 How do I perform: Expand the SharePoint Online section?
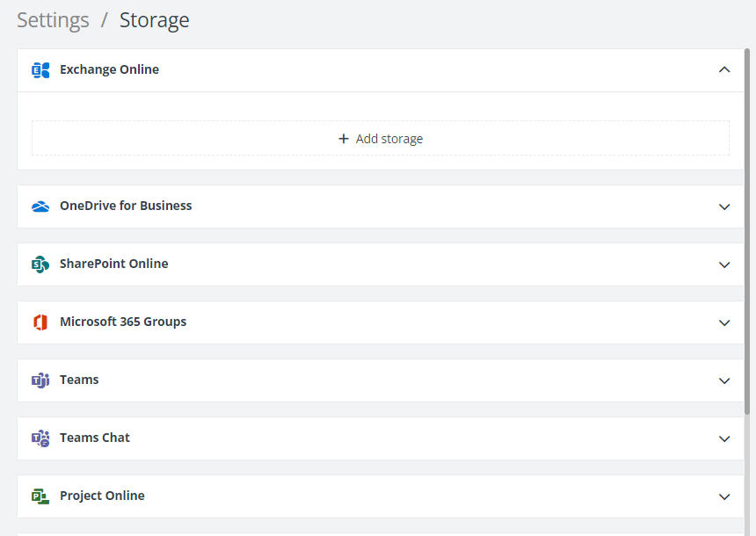click(724, 264)
